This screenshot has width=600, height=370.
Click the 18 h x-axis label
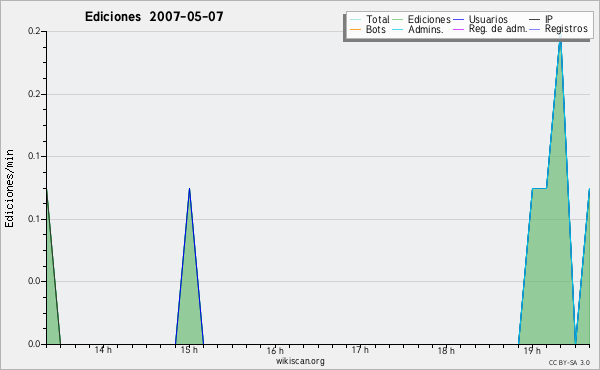point(446,350)
